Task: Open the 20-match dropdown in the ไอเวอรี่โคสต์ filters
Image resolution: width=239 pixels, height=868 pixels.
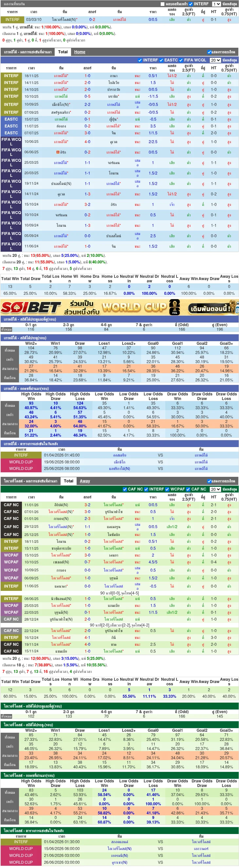Action: (215, 489)
